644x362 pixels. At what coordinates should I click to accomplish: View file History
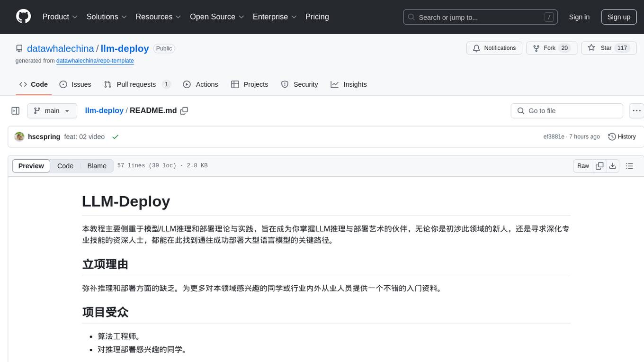tap(622, 136)
